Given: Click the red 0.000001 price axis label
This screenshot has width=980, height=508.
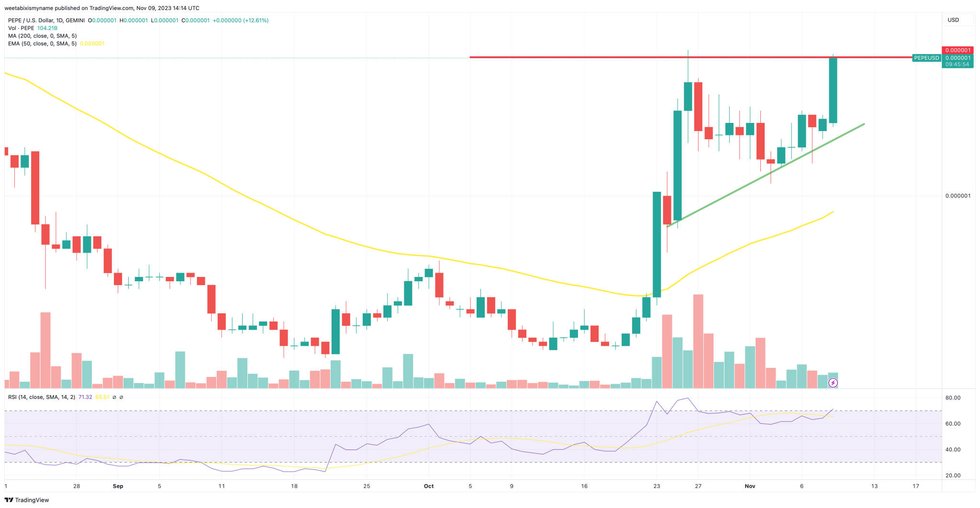Looking at the screenshot, I should 957,50.
